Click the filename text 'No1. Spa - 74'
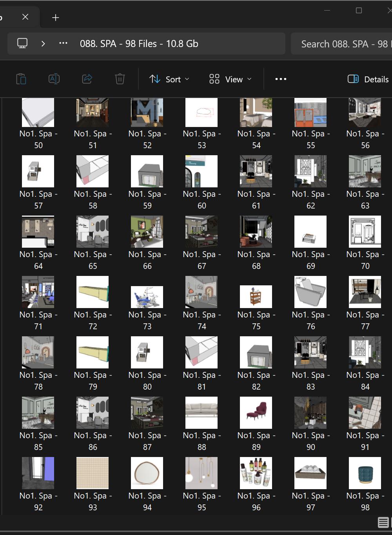The height and width of the screenshot is (535, 392). (202, 320)
